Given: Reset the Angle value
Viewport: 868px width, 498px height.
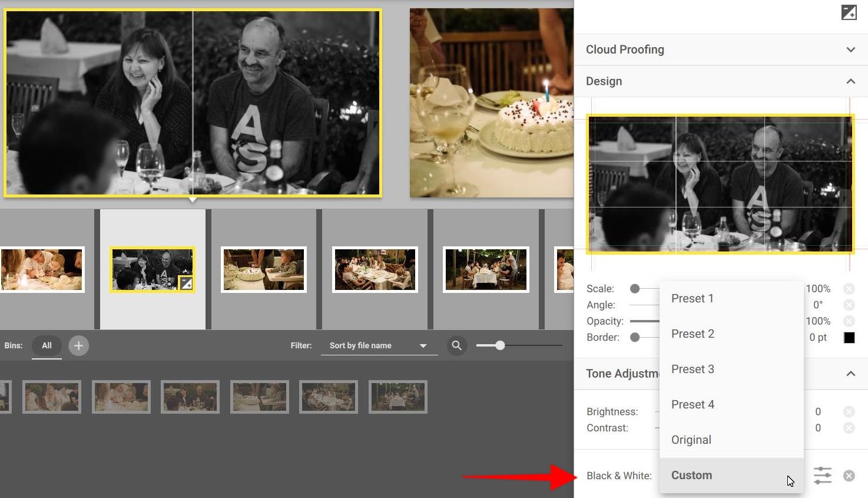Looking at the screenshot, I should coord(849,305).
